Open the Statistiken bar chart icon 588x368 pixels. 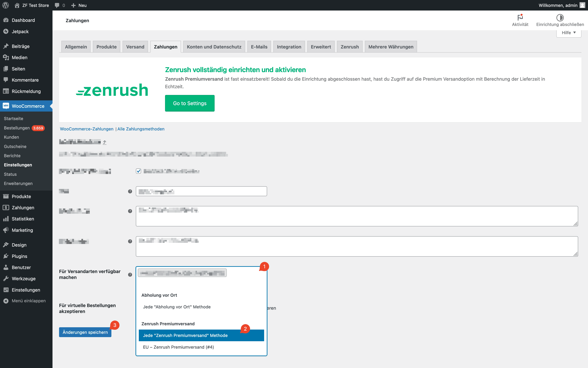click(6, 219)
